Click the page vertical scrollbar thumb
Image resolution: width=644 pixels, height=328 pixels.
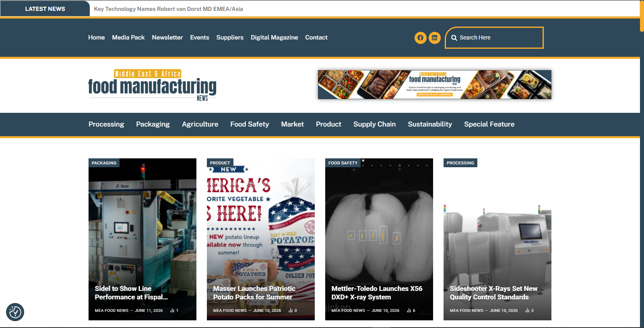click(x=642, y=16)
